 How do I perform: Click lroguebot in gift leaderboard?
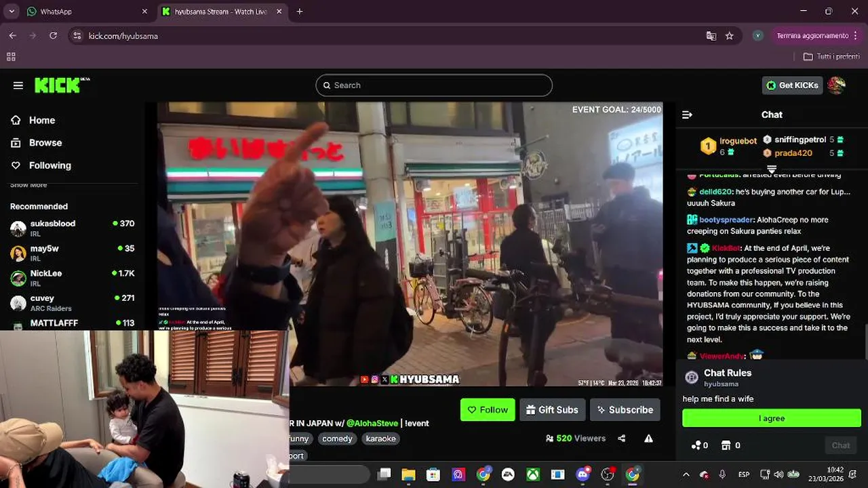tap(738, 141)
